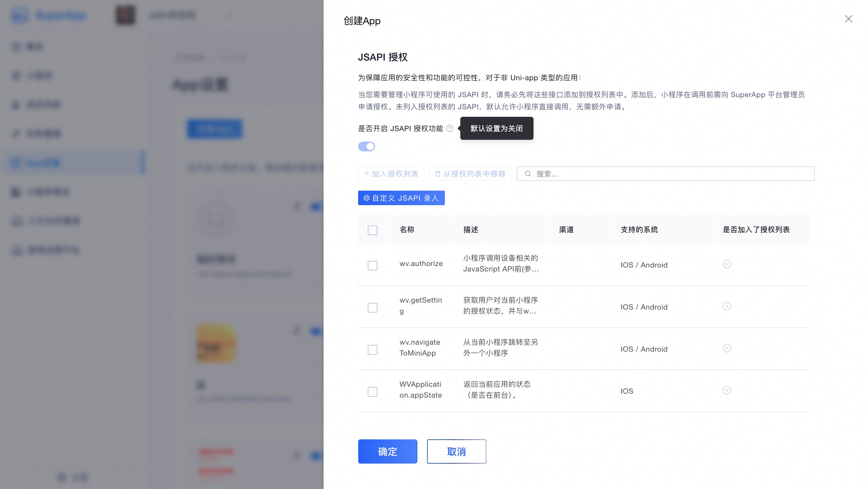Select the wv.authorize row checkbox
This screenshot has width=868, height=489.
click(372, 266)
